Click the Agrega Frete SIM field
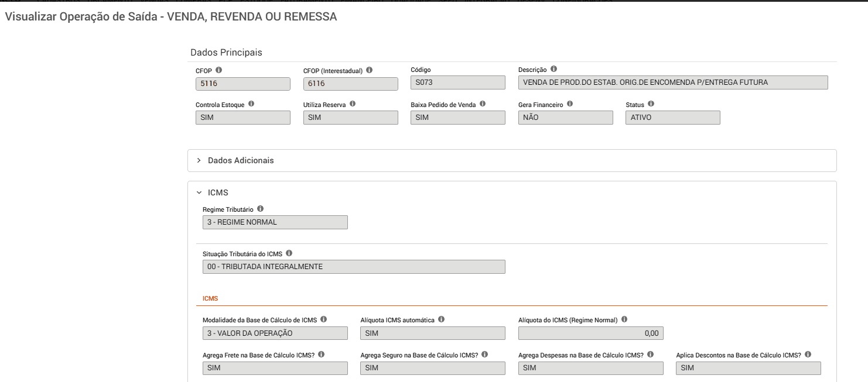The width and height of the screenshot is (868, 382). pos(275,368)
